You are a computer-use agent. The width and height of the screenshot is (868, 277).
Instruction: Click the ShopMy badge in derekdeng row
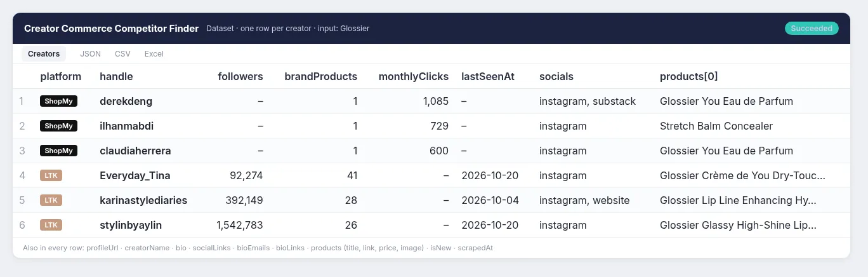coord(58,101)
